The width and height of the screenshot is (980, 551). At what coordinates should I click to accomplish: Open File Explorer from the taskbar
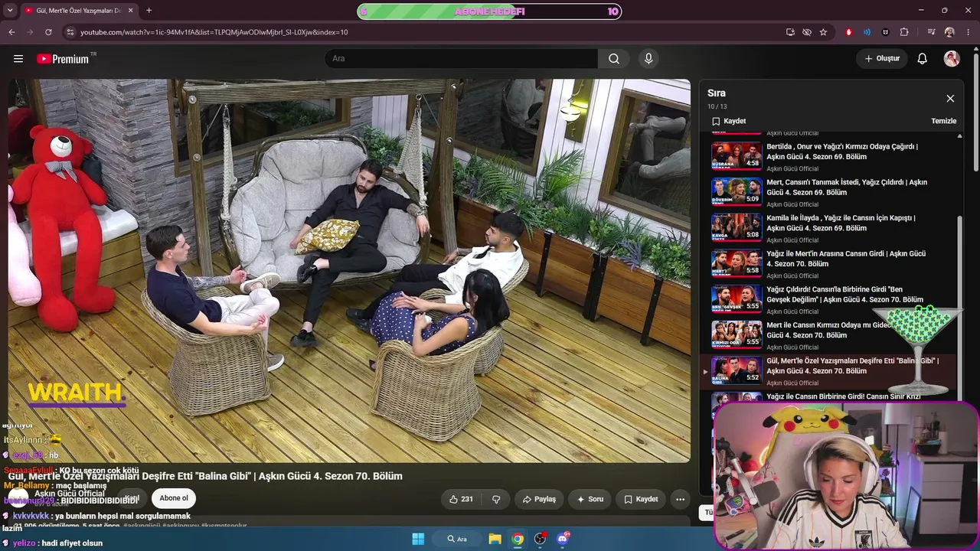495,539
